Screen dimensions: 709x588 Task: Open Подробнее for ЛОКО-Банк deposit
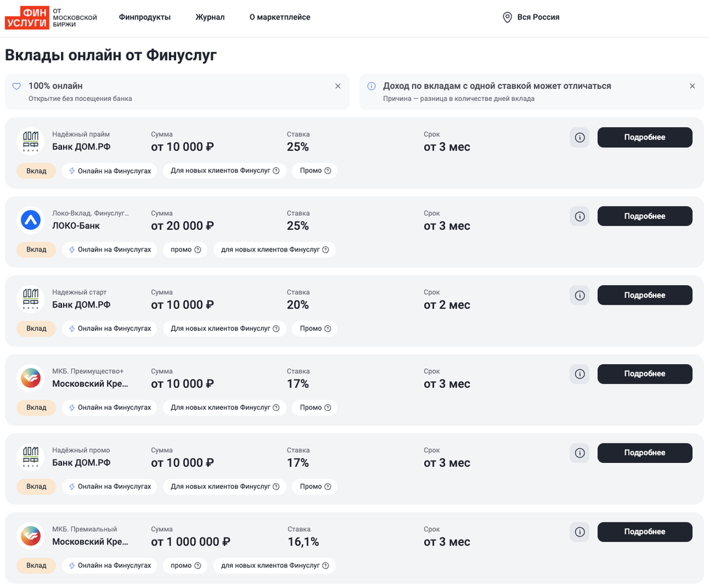coord(645,217)
